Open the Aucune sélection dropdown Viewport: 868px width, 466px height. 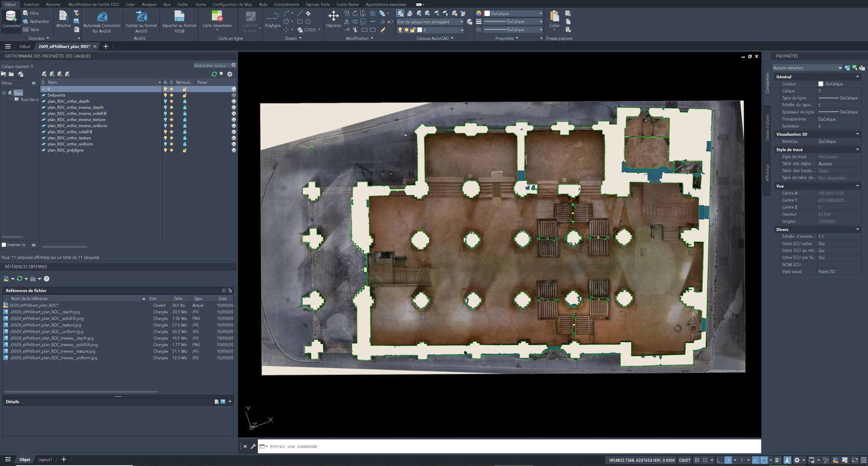807,68
